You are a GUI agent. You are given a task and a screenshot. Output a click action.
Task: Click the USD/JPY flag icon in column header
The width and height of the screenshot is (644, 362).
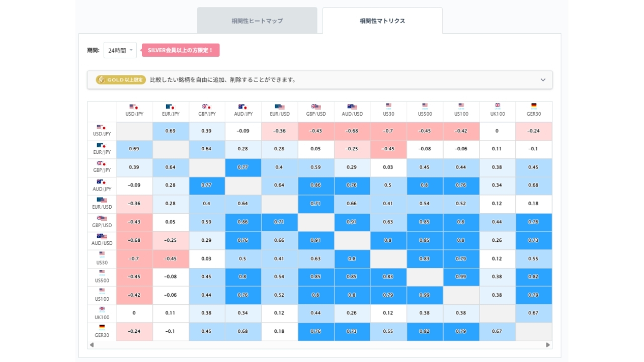134,107
